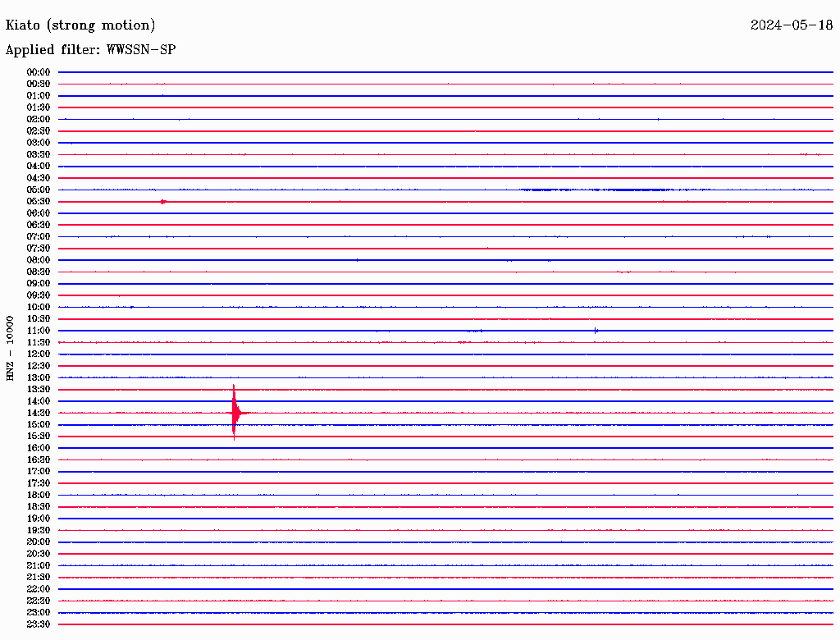
Task: Select the 07:00 time label
Action: tap(39, 236)
